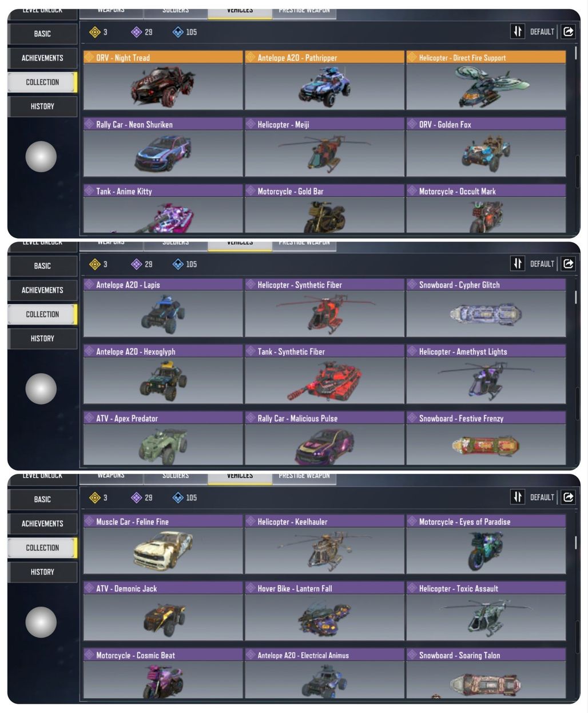Select the Tank - Synthetic Fiber skin
588x713 pixels.
point(324,374)
